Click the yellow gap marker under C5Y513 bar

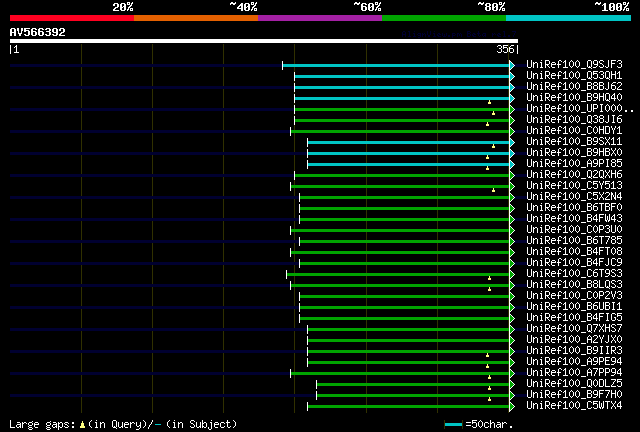coord(493,190)
